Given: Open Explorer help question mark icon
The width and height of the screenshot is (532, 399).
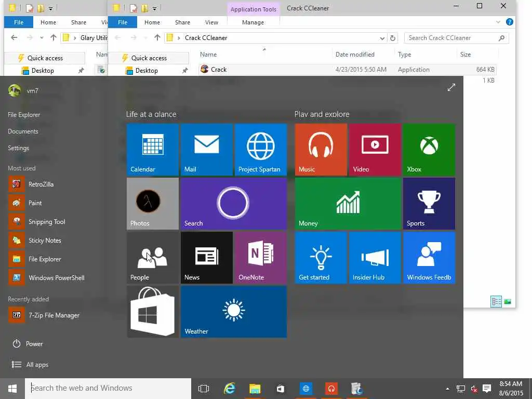Looking at the screenshot, I should 509,22.
